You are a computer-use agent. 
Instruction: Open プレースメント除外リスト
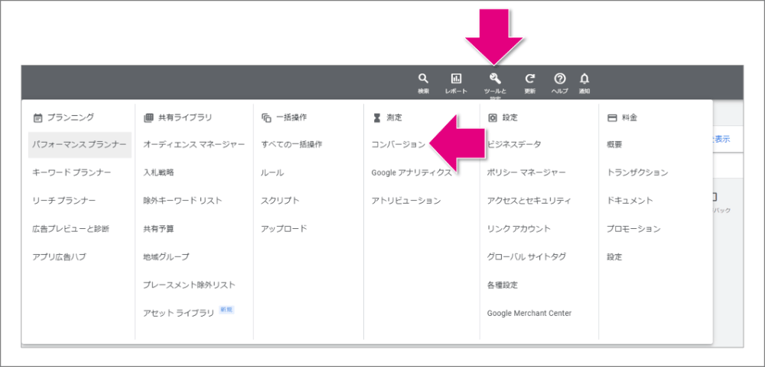(x=189, y=285)
